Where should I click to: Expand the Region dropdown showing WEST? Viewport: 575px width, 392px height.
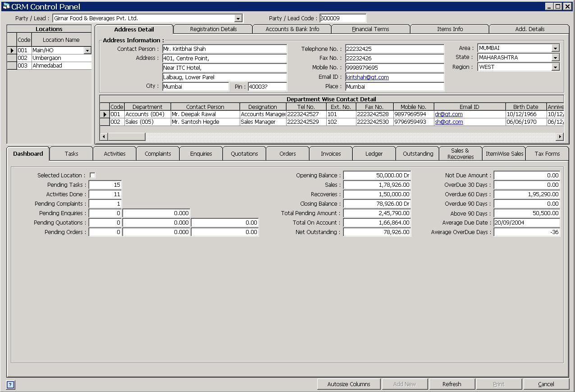[x=555, y=67]
